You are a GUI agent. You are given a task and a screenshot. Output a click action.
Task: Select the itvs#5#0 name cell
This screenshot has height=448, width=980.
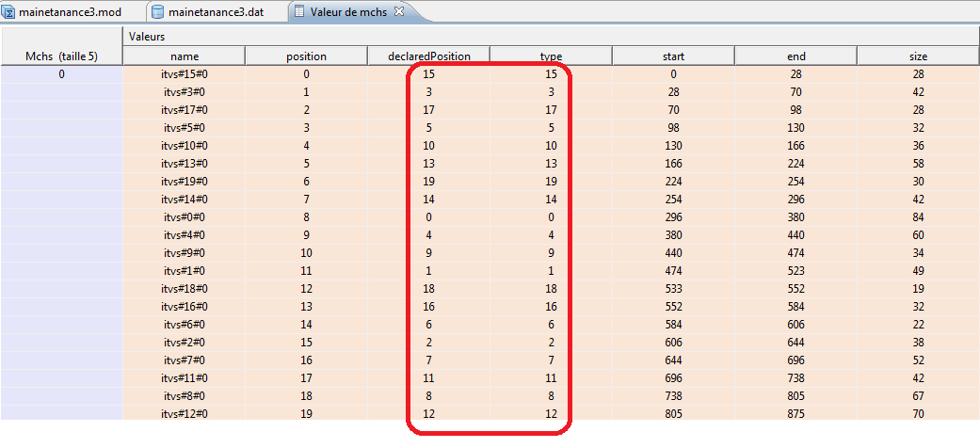tap(184, 128)
